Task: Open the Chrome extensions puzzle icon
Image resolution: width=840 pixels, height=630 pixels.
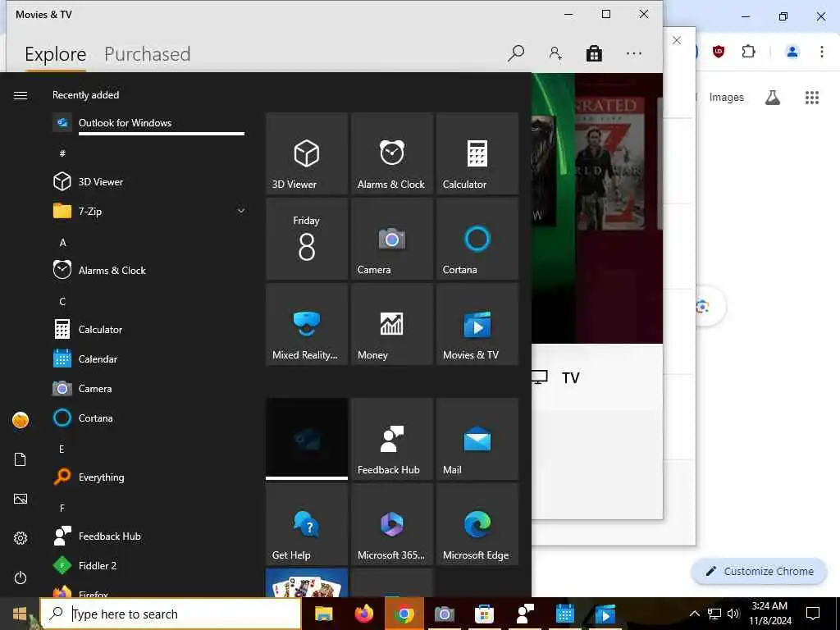Action: [748, 52]
